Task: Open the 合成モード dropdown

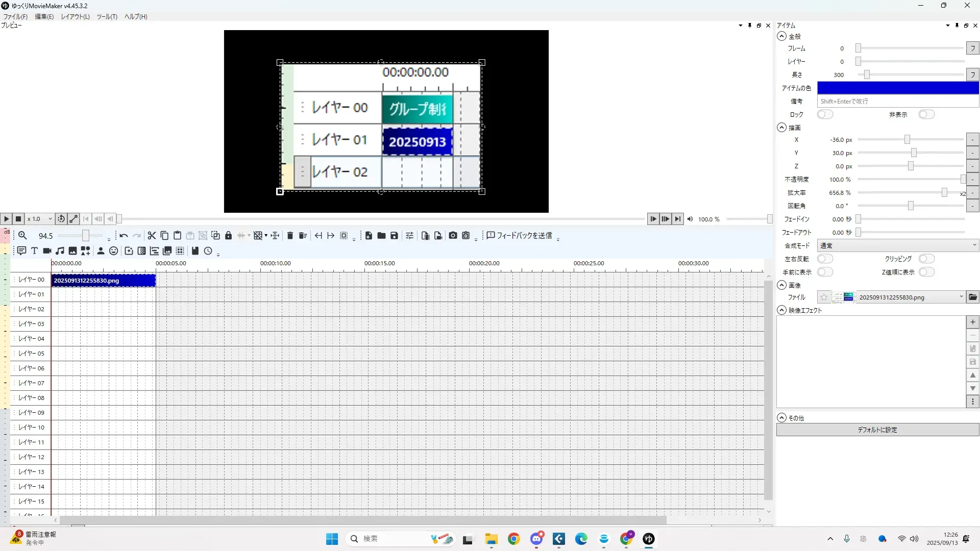Action: (x=897, y=246)
